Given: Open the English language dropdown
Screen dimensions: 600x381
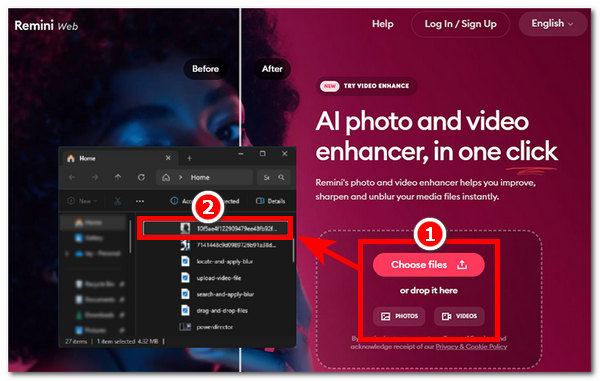Looking at the screenshot, I should click(552, 24).
